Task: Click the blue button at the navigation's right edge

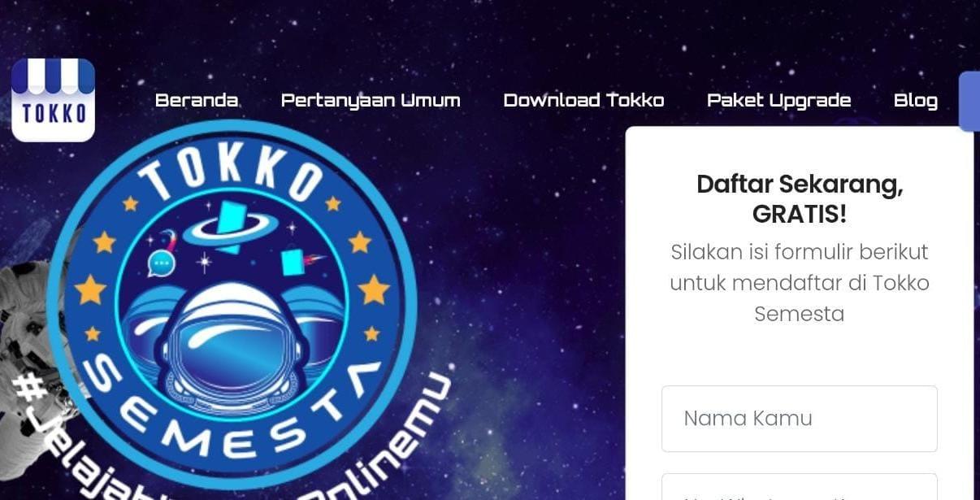Action: (x=969, y=101)
